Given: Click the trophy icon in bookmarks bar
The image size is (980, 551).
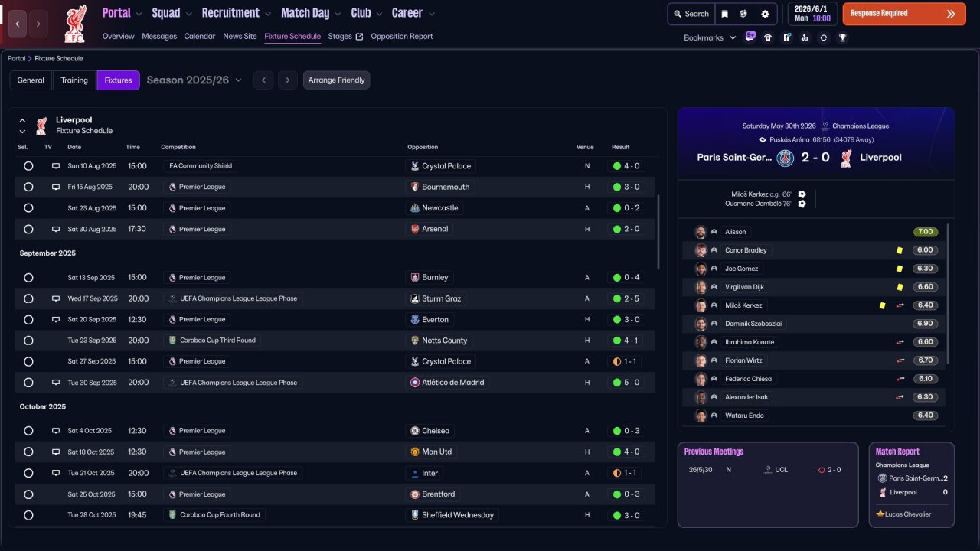Looking at the screenshot, I should pyautogui.click(x=842, y=37).
